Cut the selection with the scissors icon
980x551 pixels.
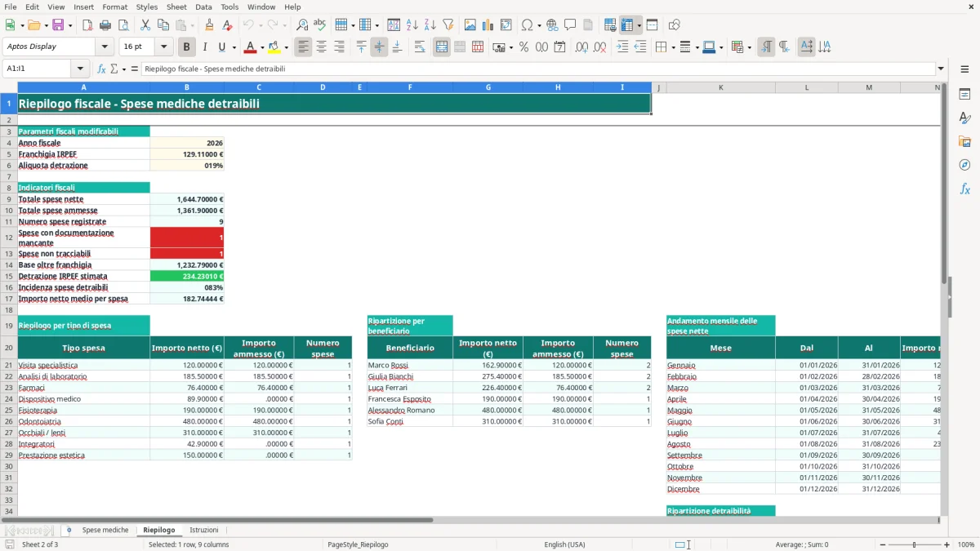coord(145,25)
